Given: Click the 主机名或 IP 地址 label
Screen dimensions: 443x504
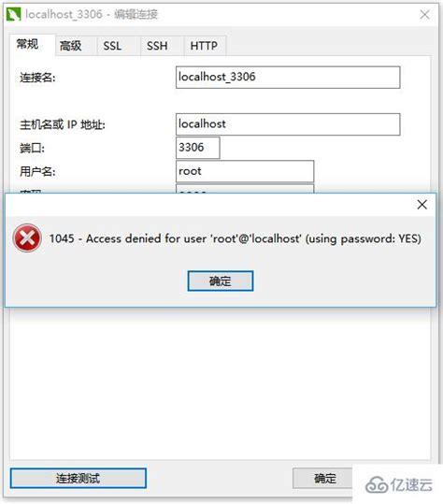Looking at the screenshot, I should [63, 124].
